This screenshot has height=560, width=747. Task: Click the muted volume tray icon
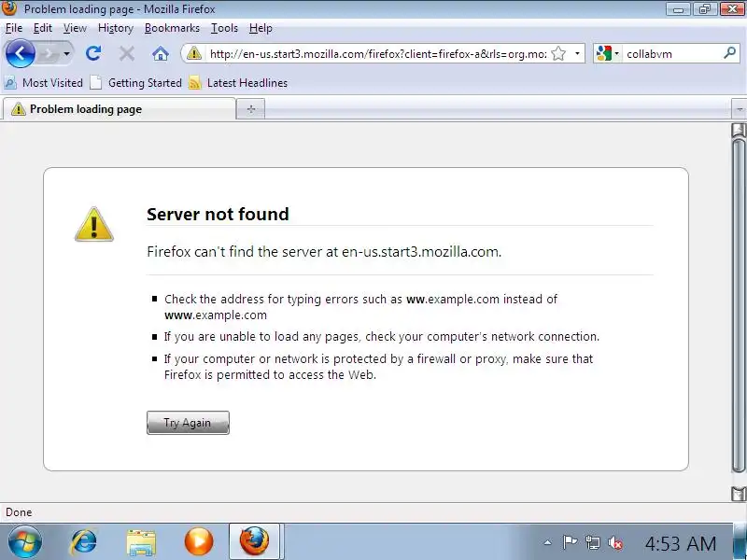[615, 542]
